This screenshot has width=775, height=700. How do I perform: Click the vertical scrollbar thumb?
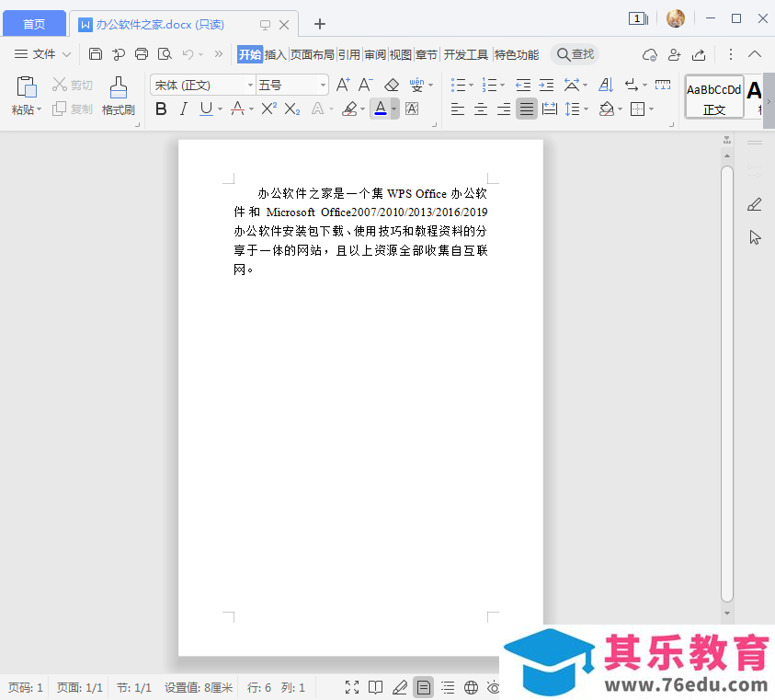(x=726, y=384)
